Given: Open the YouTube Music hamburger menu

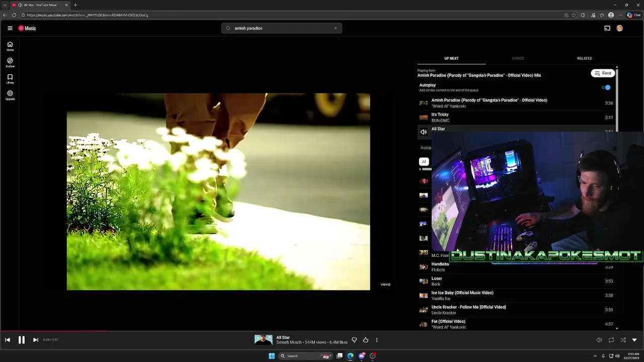Looking at the screenshot, I should click(x=10, y=28).
